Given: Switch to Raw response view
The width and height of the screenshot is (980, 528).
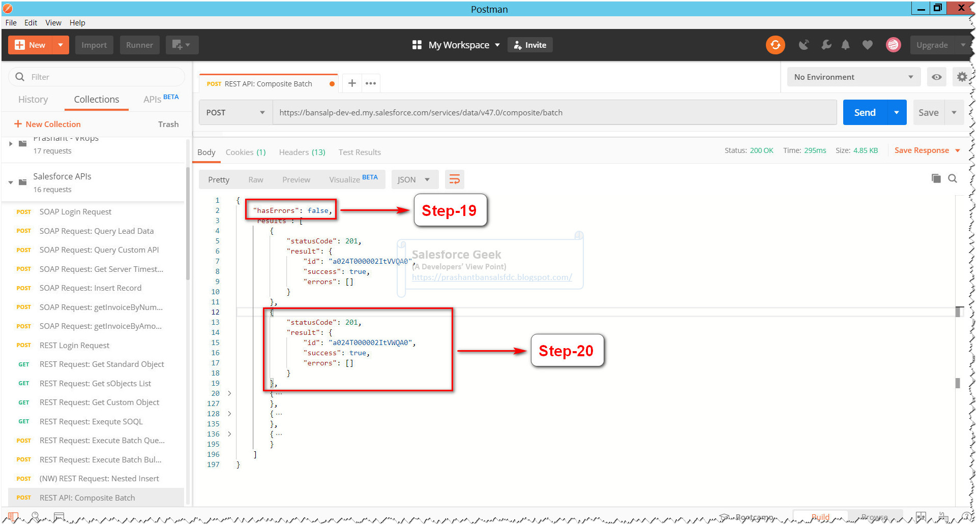Looking at the screenshot, I should click(x=256, y=179).
